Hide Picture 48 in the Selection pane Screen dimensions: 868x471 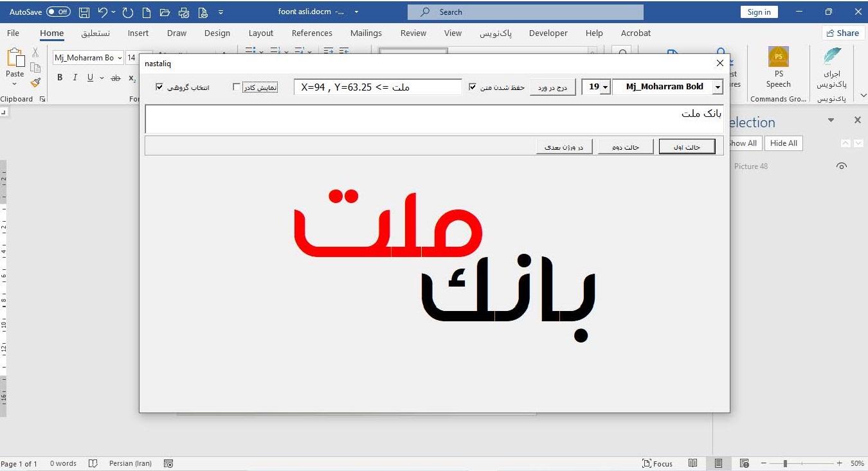tap(842, 166)
